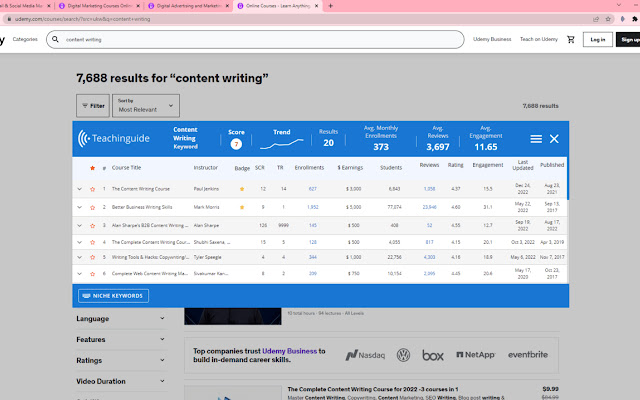Image resolution: width=640 pixels, height=400 pixels.
Task: Toggle star for Writing Tools & Hacks row
Action: (x=92, y=256)
